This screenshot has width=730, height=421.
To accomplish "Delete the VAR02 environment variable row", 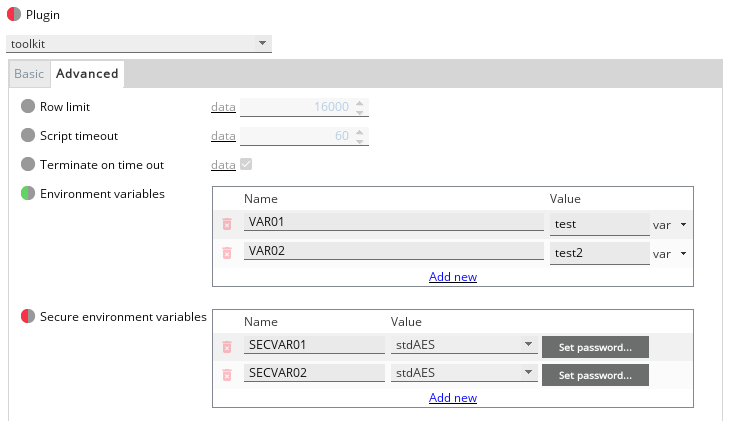I will 227,254.
